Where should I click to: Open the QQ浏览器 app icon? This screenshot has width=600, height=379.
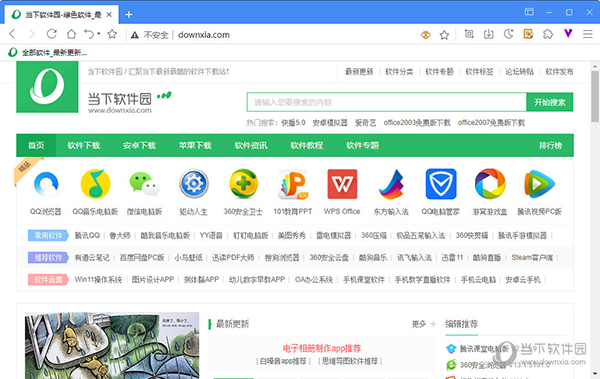point(46,184)
